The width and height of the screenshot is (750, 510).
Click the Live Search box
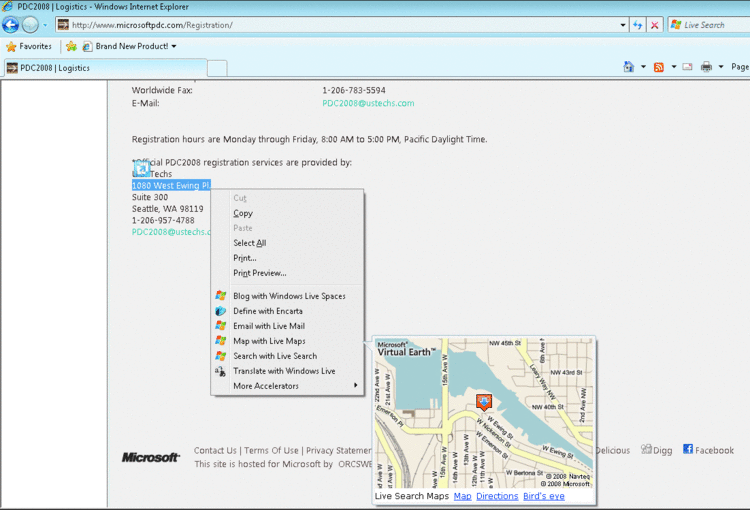tap(709, 25)
